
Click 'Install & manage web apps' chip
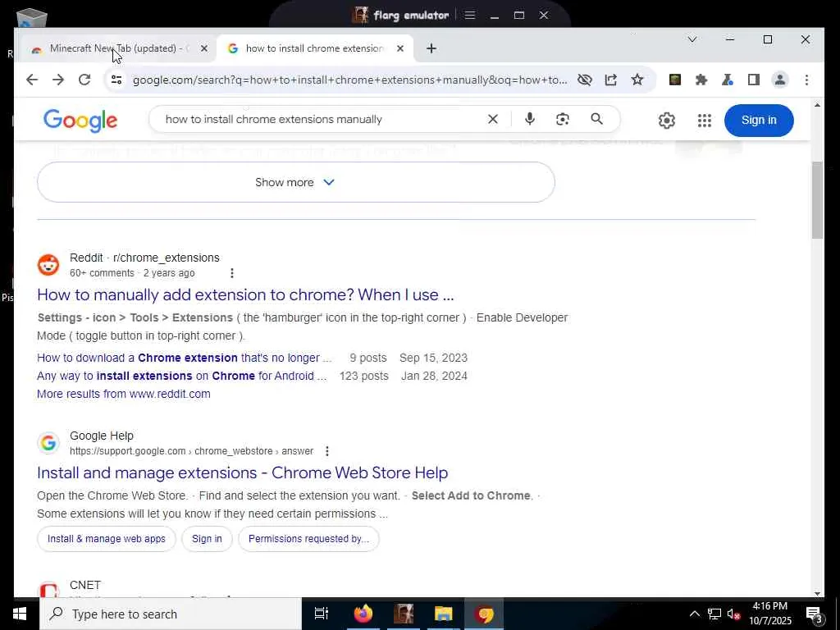107,539
